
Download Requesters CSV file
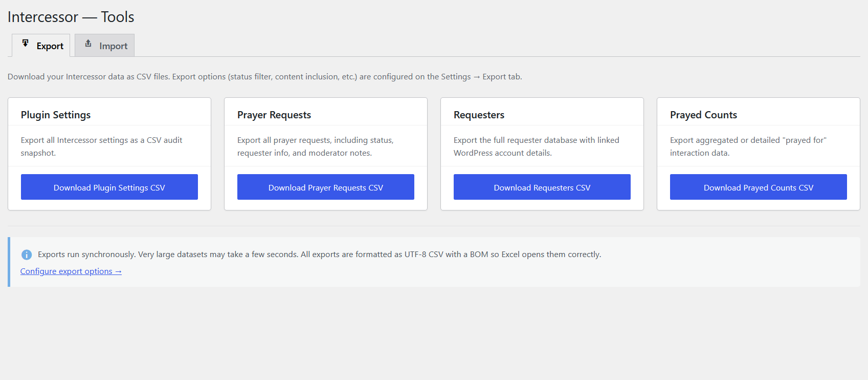[x=542, y=187]
